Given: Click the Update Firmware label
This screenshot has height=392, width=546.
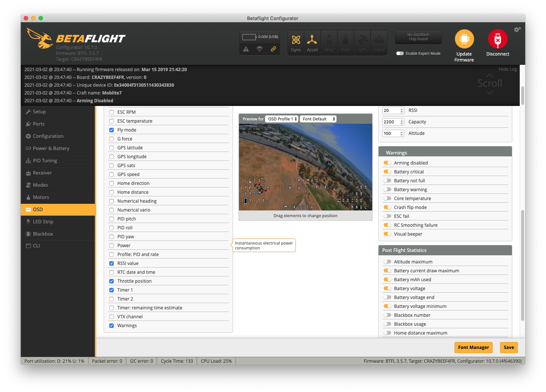Looking at the screenshot, I should coord(464,57).
